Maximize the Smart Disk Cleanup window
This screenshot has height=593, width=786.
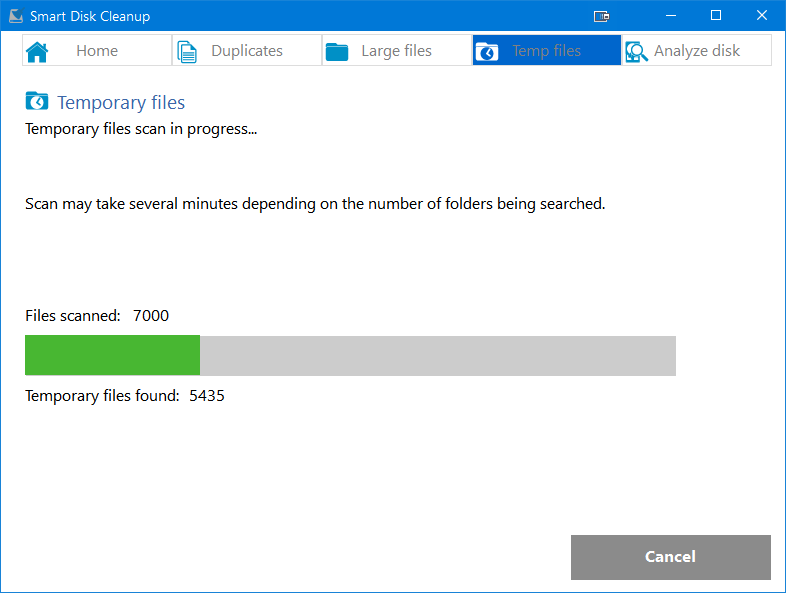click(x=716, y=16)
